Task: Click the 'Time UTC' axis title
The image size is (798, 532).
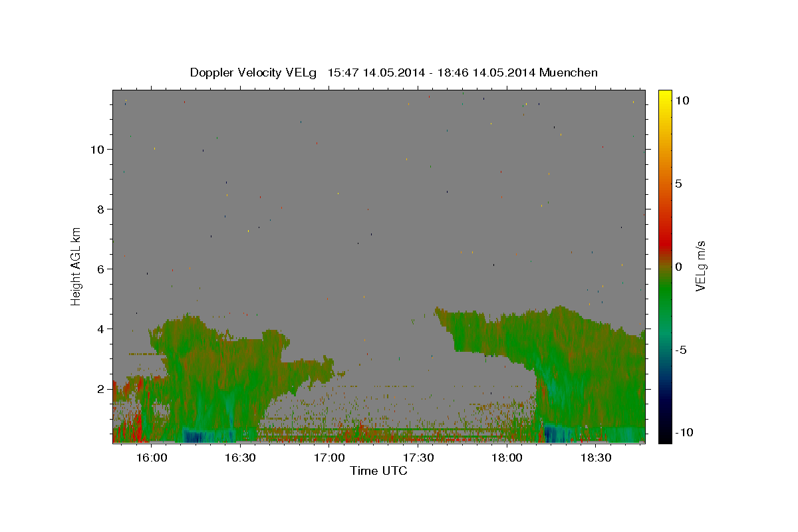Action: coord(378,471)
